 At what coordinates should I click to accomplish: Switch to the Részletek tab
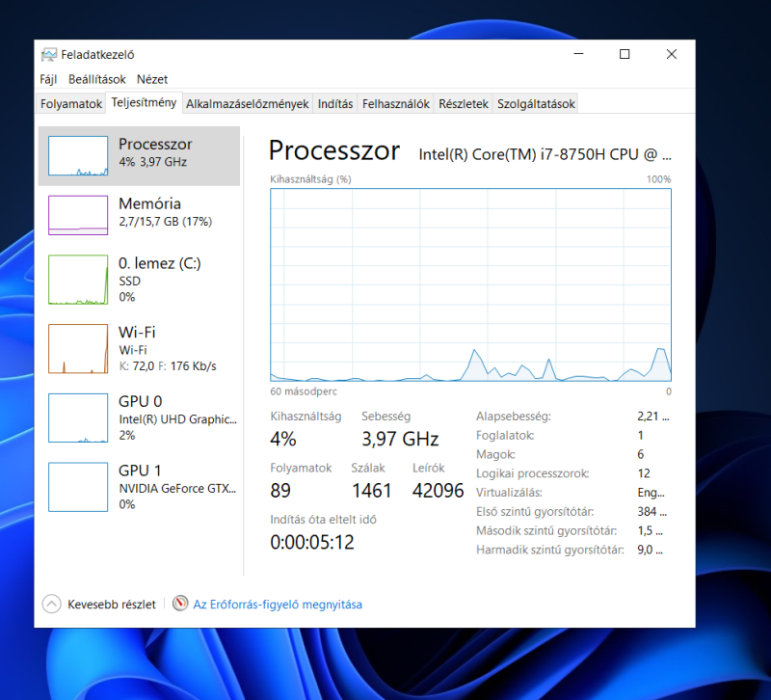464,104
